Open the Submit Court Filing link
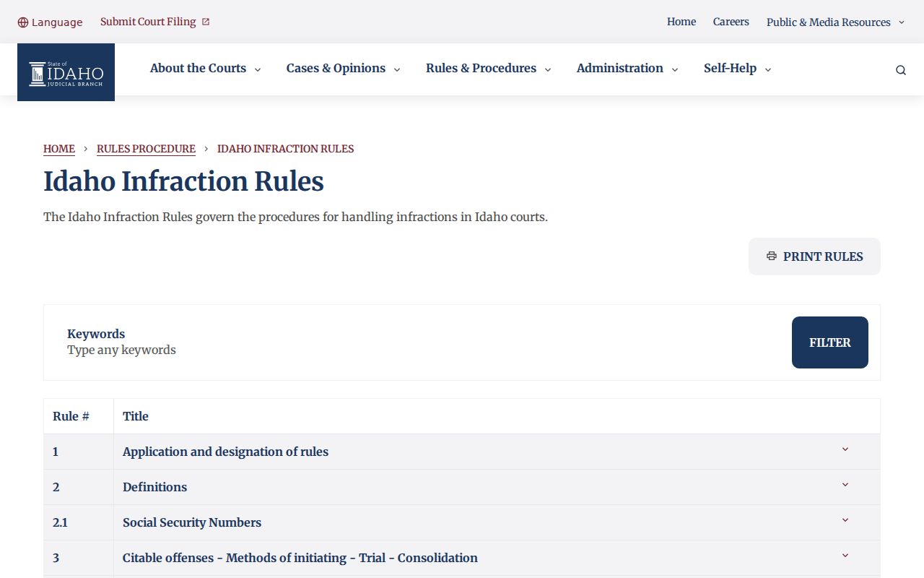The height and width of the screenshot is (578, 924). pos(155,22)
